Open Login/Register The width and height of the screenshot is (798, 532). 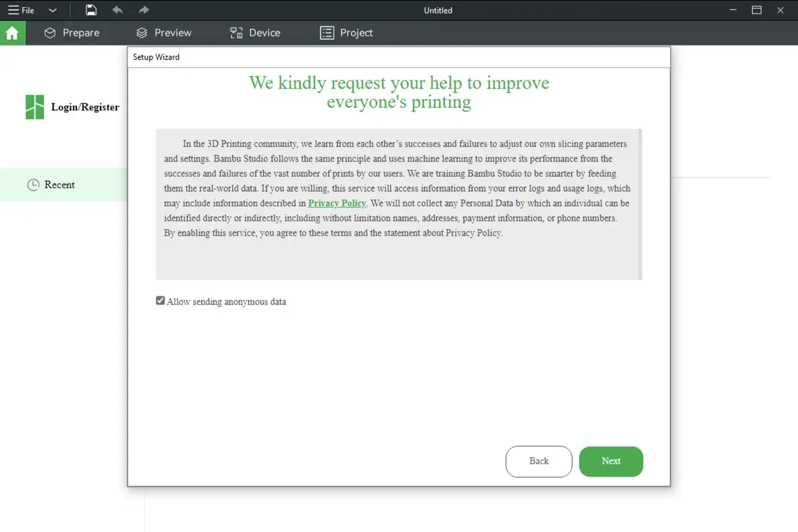(x=85, y=107)
